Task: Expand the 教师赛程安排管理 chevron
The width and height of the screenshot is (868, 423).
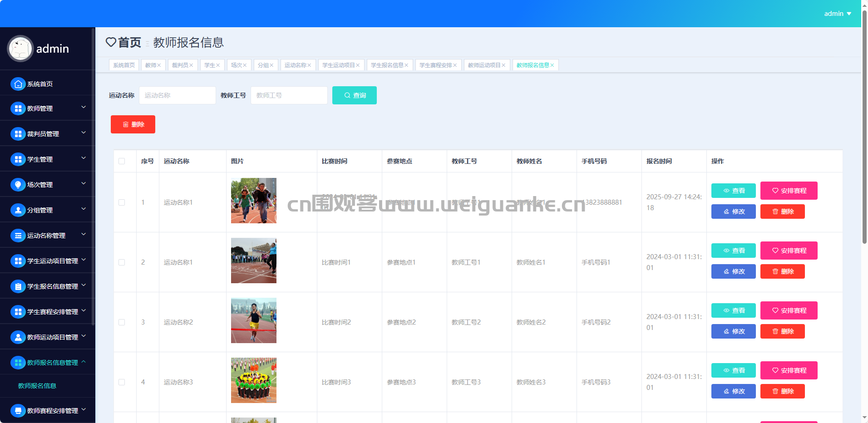Action: [x=84, y=409]
